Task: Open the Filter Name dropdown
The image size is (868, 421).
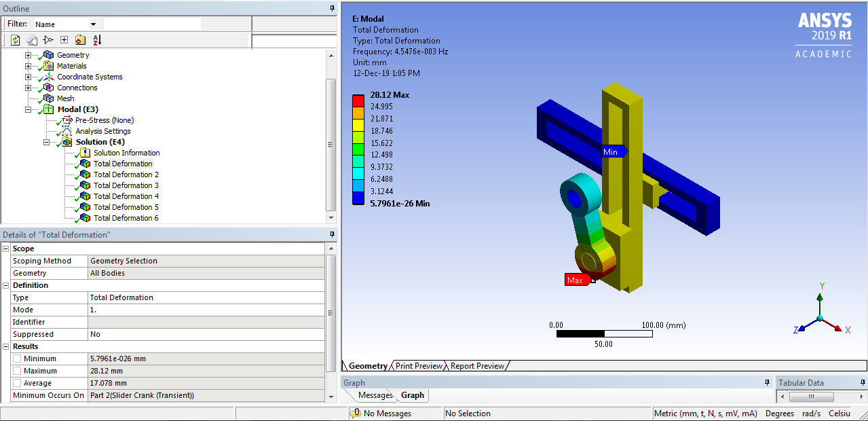Action: 94,23
